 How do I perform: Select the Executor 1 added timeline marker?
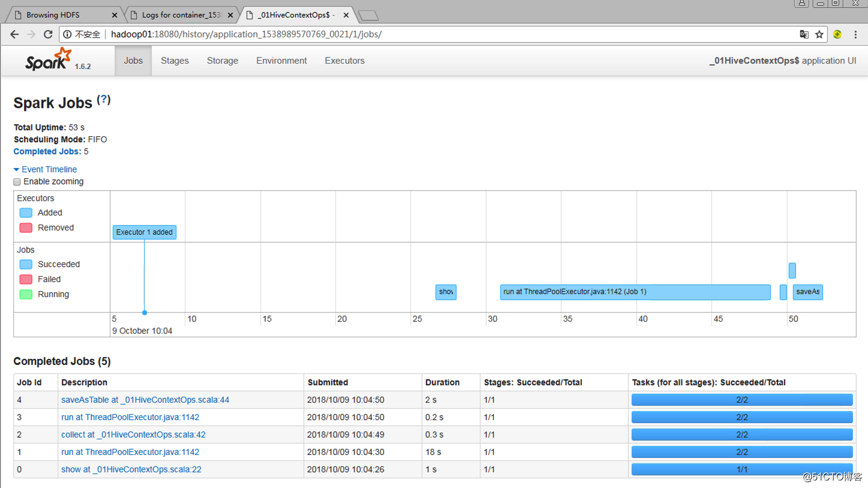145,232
